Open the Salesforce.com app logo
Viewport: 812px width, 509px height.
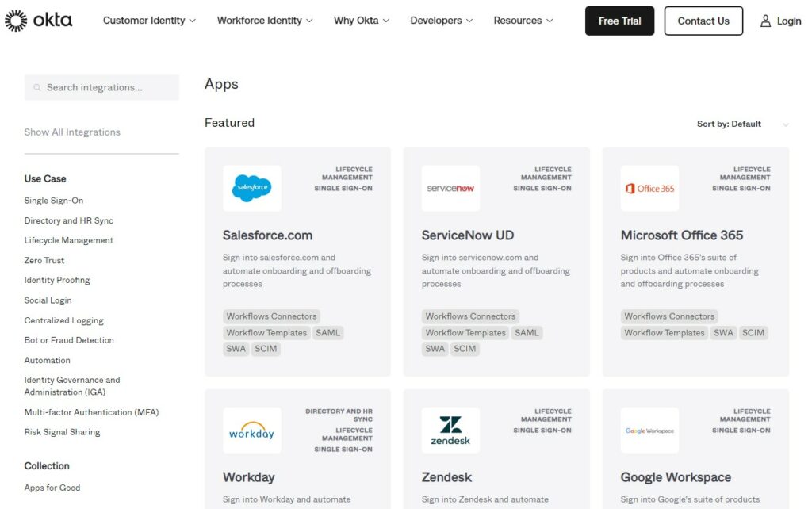251,188
